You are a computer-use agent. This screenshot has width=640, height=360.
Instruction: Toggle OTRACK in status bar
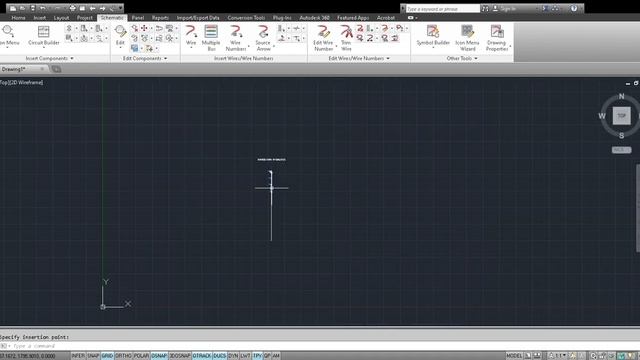(x=202, y=356)
